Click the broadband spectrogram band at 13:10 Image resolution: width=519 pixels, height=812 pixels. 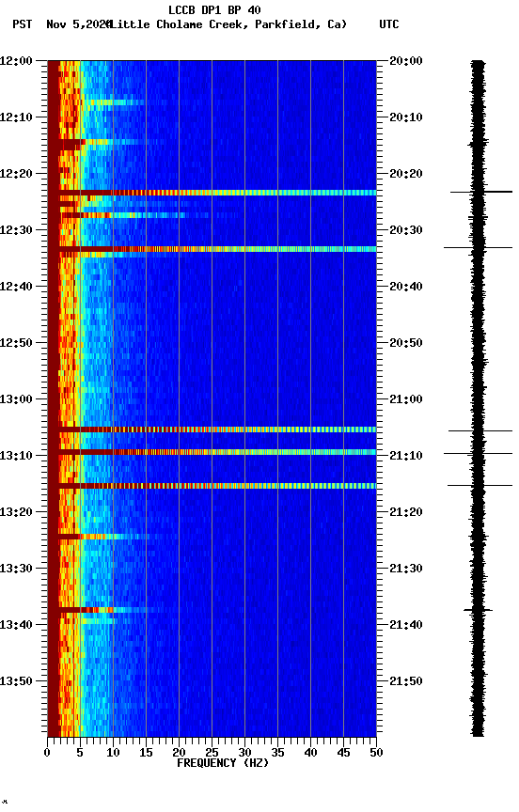(x=212, y=452)
